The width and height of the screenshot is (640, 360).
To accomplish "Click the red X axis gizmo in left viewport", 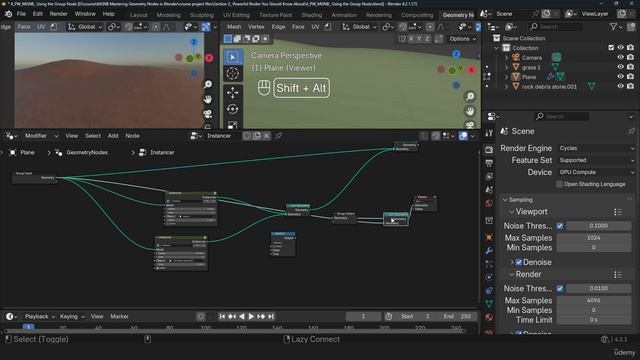I will 209,58.
